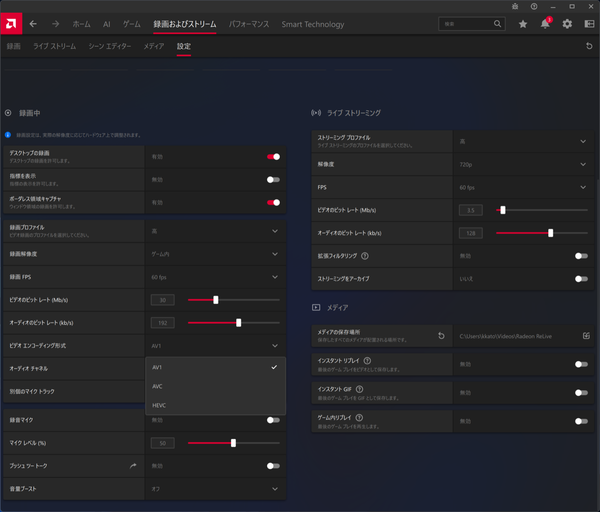
Task: Enable the 指標を表示 toggle
Action: 273,179
